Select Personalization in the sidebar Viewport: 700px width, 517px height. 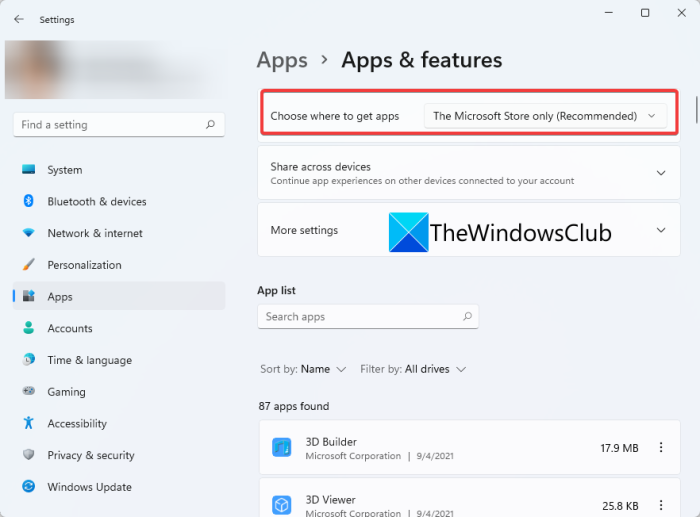[x=119, y=265]
